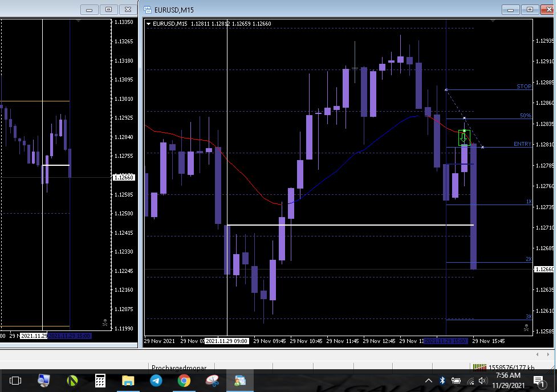The image size is (557, 392).
Task: Expand the EURUSD,M15 chart header triangle
Action: tap(148, 24)
